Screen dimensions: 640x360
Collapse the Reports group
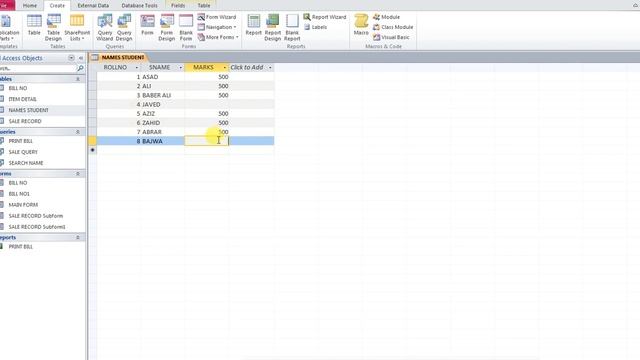pos(78,237)
